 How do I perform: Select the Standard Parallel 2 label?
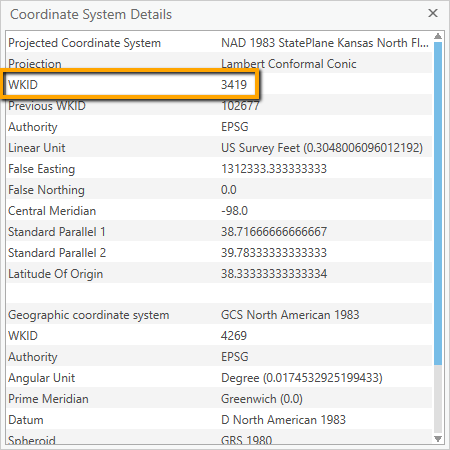tap(57, 253)
